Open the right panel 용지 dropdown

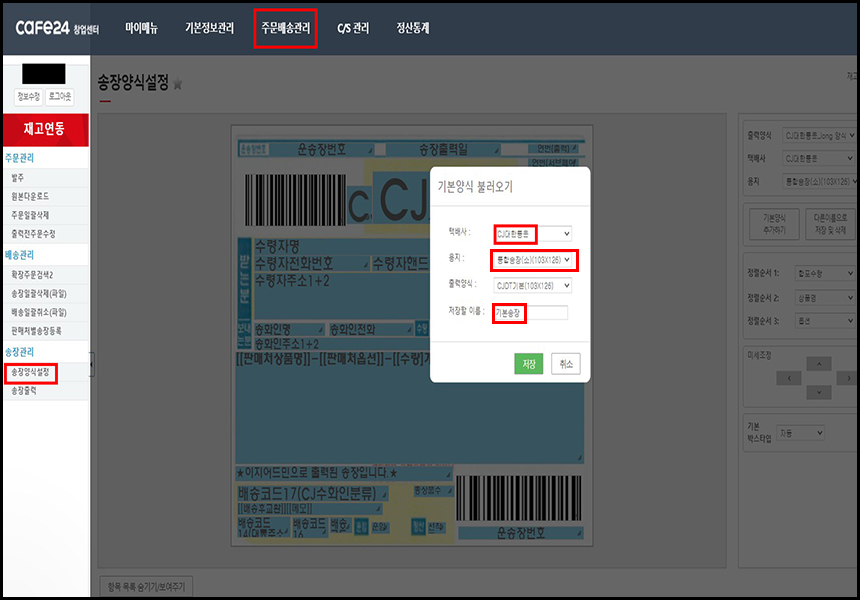pyautogui.click(x=819, y=182)
